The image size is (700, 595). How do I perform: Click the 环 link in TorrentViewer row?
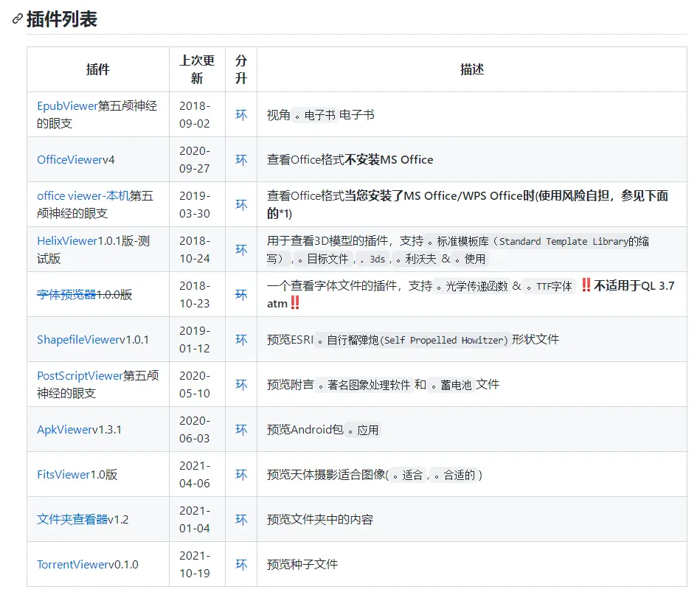(241, 565)
